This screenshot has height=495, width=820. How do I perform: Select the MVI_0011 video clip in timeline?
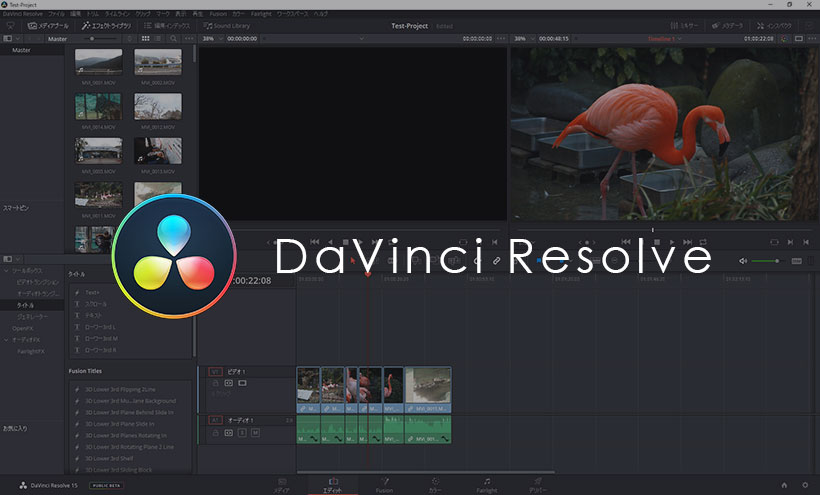pyautogui.click(x=428, y=389)
